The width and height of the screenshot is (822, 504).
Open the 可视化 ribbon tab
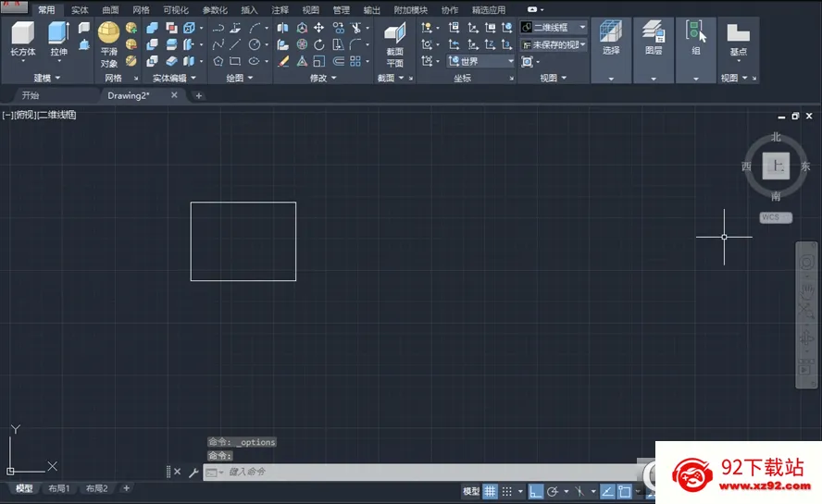tap(175, 10)
